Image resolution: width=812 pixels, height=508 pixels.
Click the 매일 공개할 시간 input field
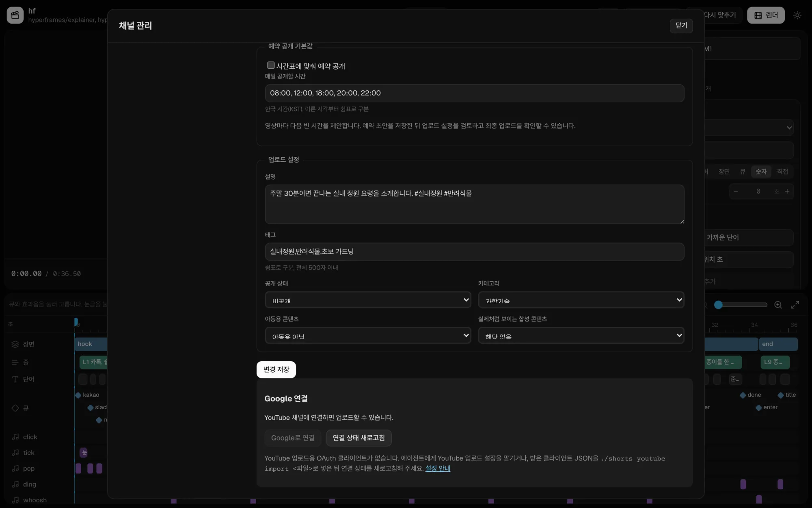coord(474,93)
